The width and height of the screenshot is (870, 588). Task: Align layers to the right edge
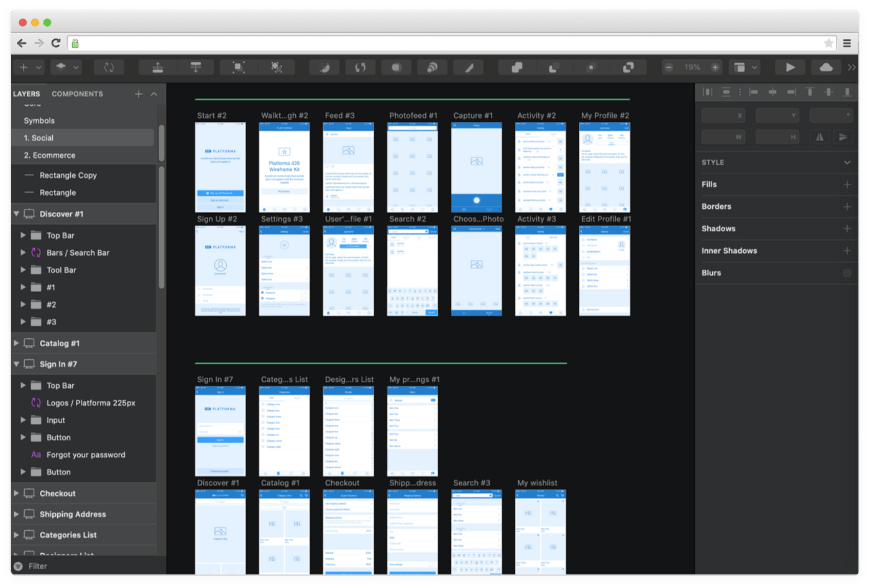(x=791, y=92)
